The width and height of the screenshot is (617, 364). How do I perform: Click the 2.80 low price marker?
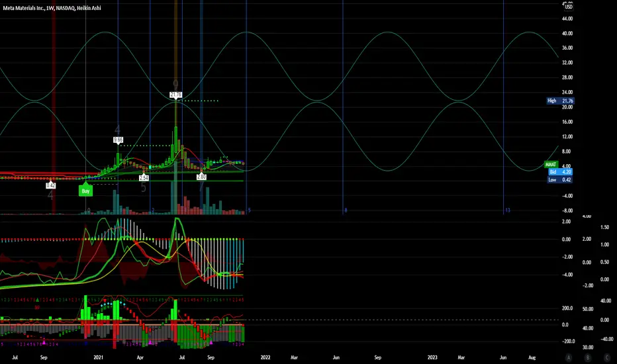(201, 177)
